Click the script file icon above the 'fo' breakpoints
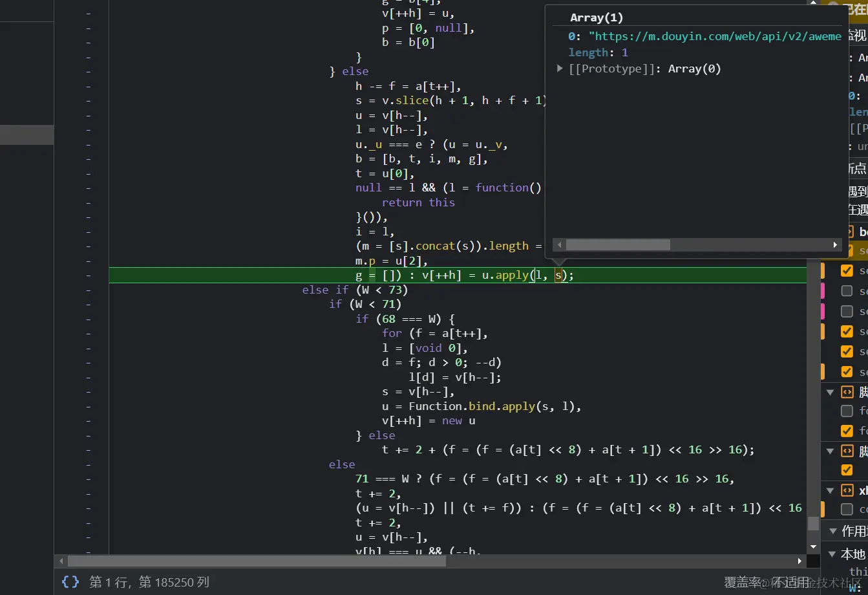Screen dimensions: 868x595 point(847,391)
